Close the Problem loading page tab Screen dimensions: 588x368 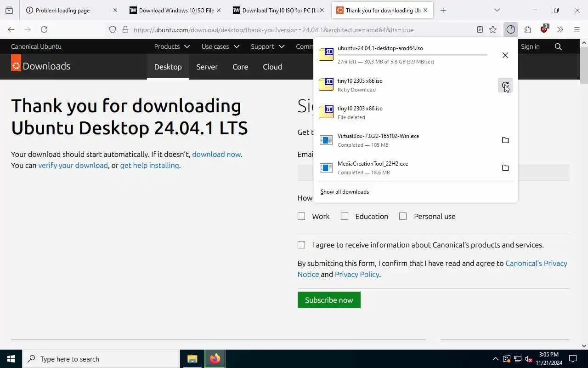115,10
